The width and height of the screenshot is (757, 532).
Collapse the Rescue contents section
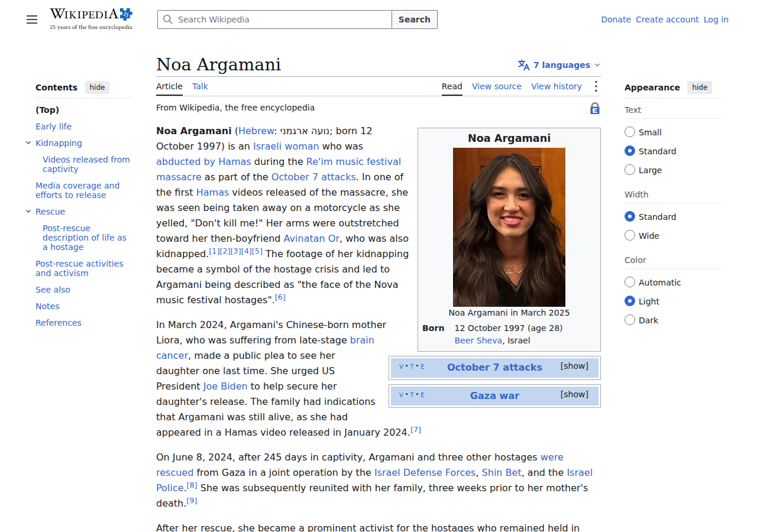[28, 212]
